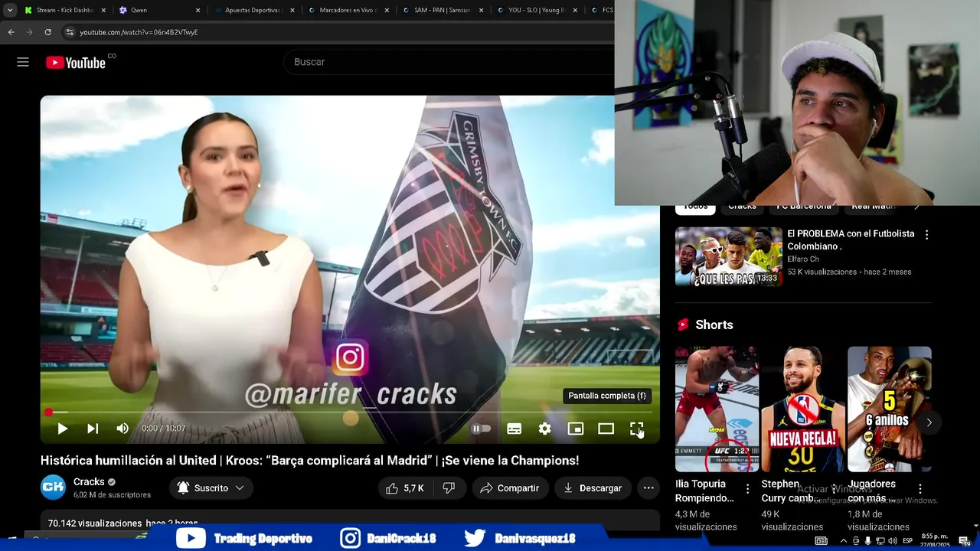Open the Cracks channel avatar
Screen dimensions: 980x551
click(53, 487)
